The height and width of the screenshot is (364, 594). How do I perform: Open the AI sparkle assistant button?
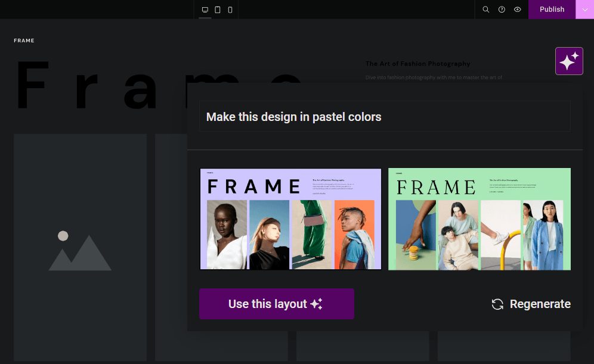(569, 61)
